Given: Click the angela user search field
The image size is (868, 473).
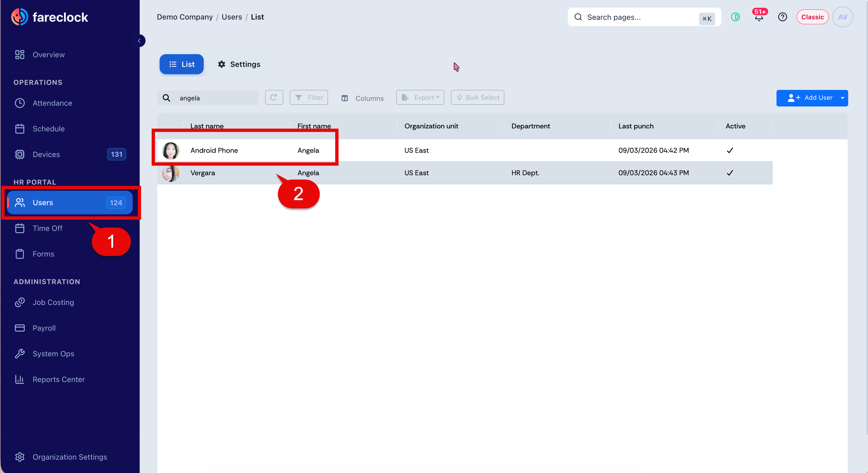Looking at the screenshot, I should coord(208,98).
